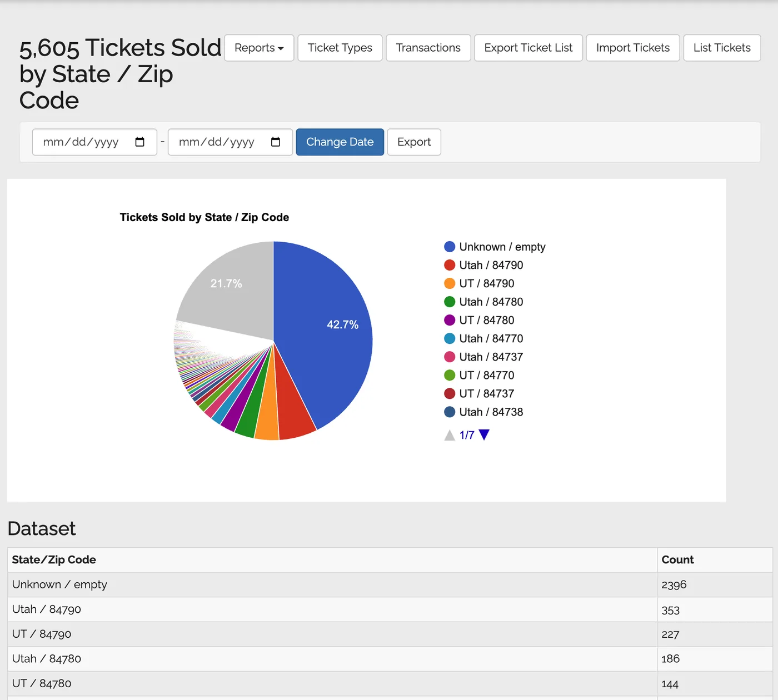Open the Reports dropdown menu
The height and width of the screenshot is (700, 778).
pyautogui.click(x=259, y=48)
